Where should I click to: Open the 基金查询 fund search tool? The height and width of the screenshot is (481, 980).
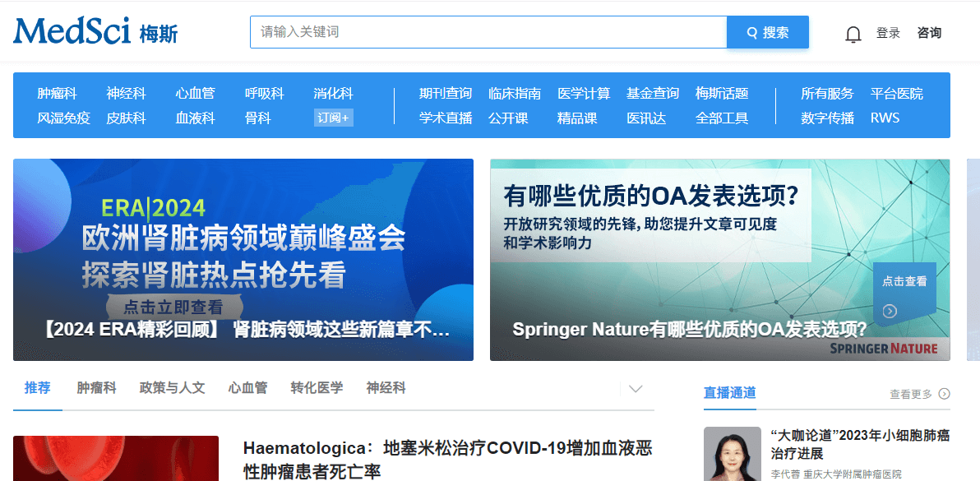click(653, 94)
